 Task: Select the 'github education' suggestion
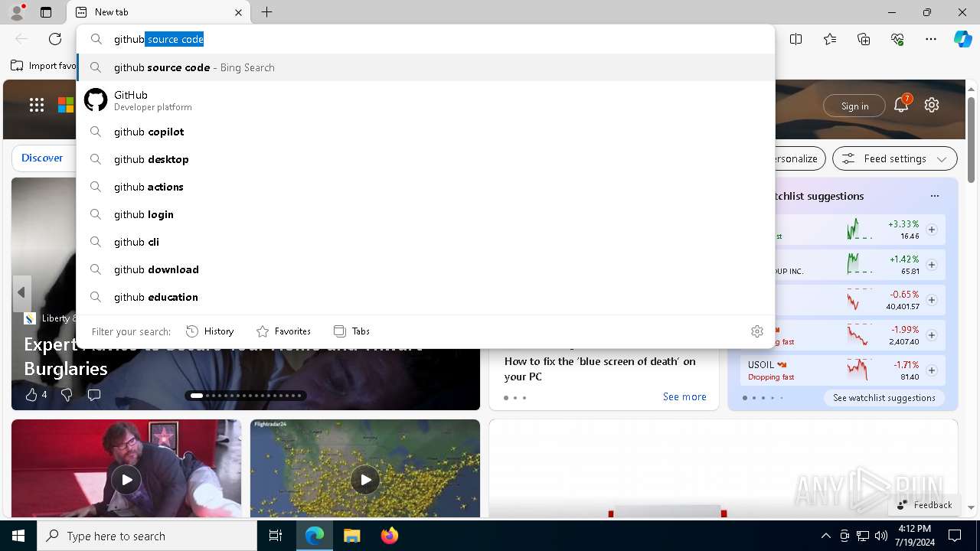click(x=426, y=297)
